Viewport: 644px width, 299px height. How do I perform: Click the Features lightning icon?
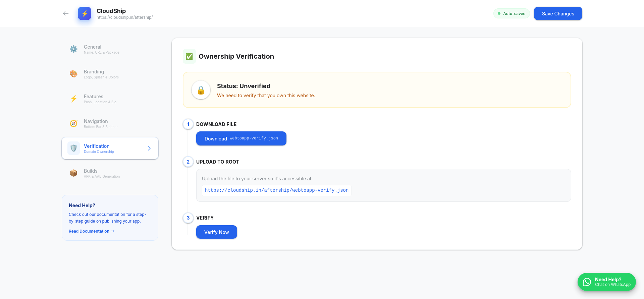pos(73,99)
